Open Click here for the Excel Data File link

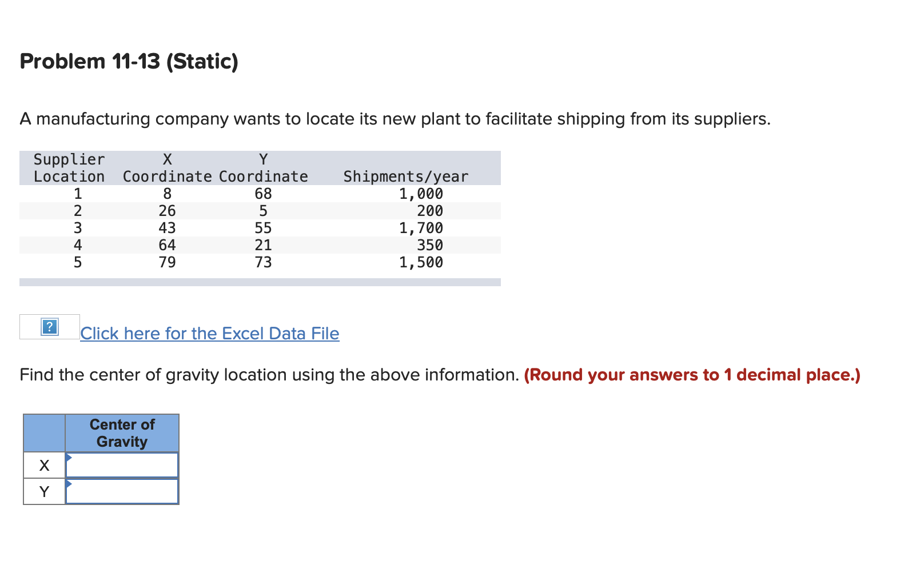pyautogui.click(x=210, y=333)
